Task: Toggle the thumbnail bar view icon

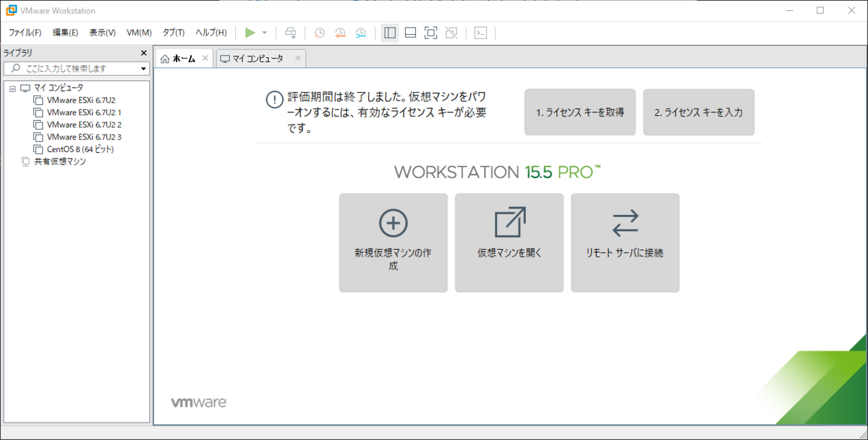Action: point(410,33)
